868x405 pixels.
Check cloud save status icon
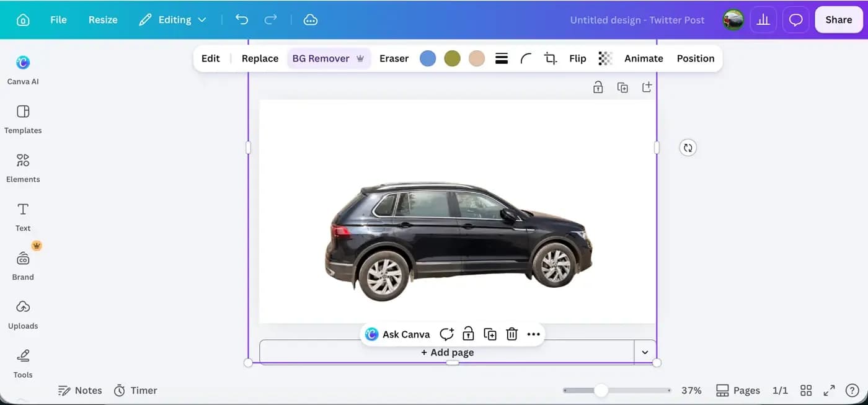point(311,20)
